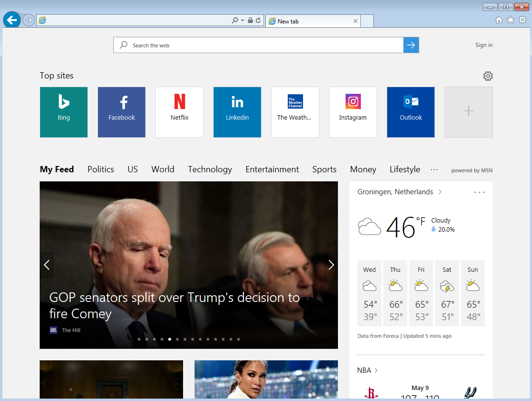532x401 pixels.
Task: Switch to the Technology feed tab
Action: (x=210, y=169)
